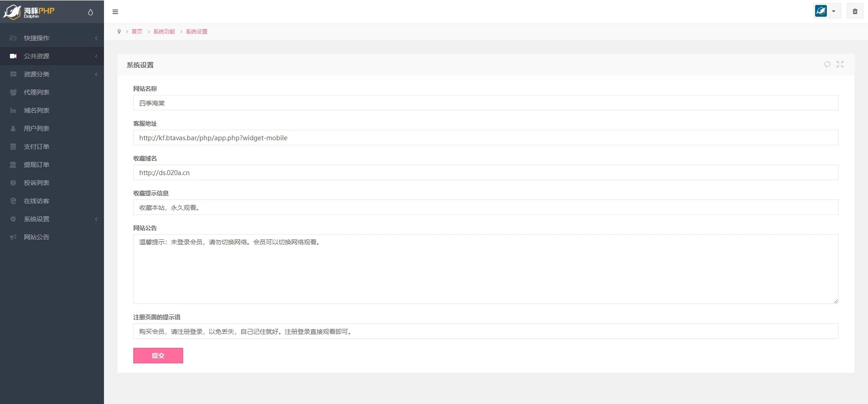The image size is (868, 404).
Task: Focus the 客服地址 URL field
Action: [486, 138]
